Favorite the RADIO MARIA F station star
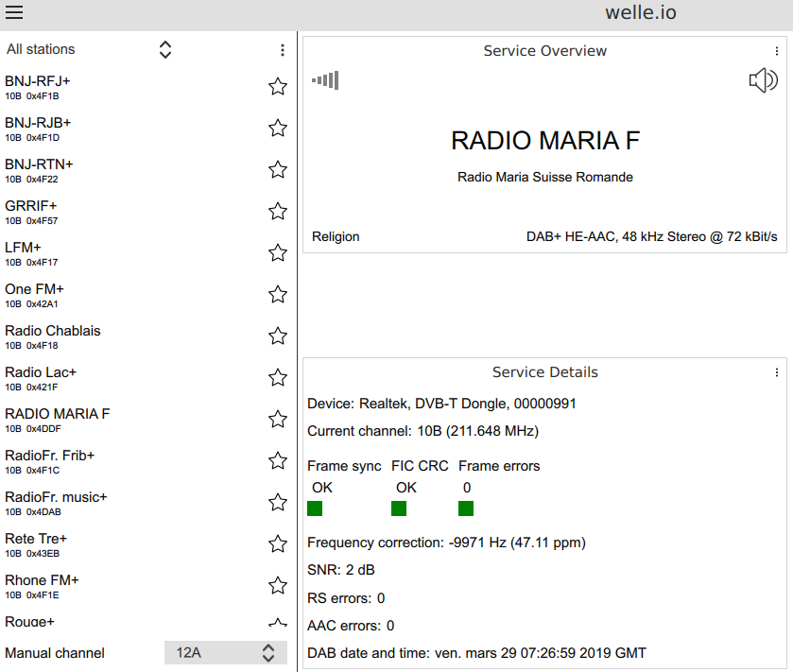This screenshot has height=672, width=793. tap(278, 420)
